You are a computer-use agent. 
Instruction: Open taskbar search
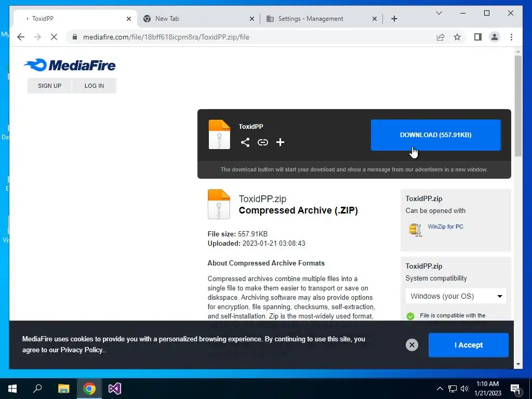click(37, 389)
